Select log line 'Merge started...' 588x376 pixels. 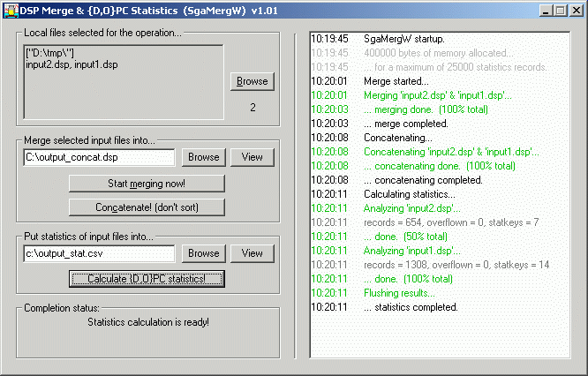[x=396, y=81]
